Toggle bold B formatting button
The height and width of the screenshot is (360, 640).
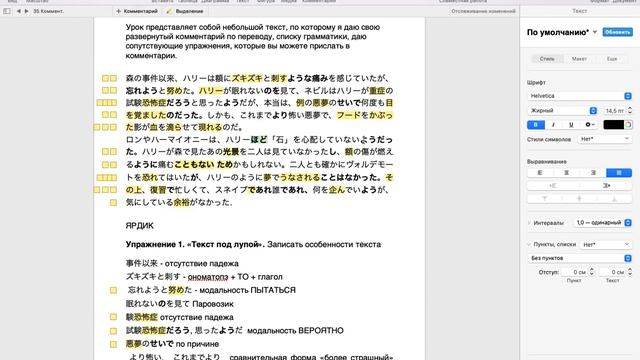pos(536,124)
